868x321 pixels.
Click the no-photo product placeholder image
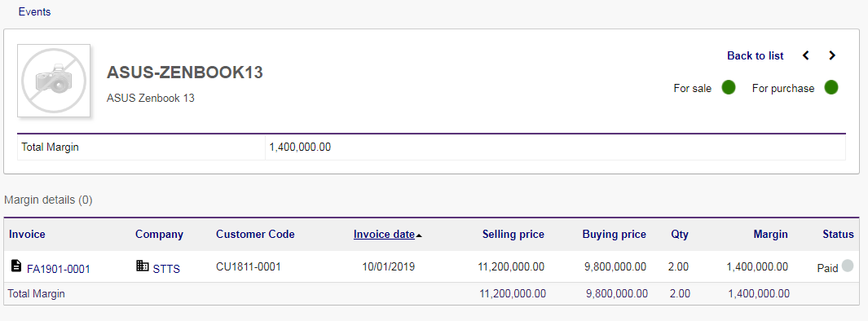click(54, 80)
